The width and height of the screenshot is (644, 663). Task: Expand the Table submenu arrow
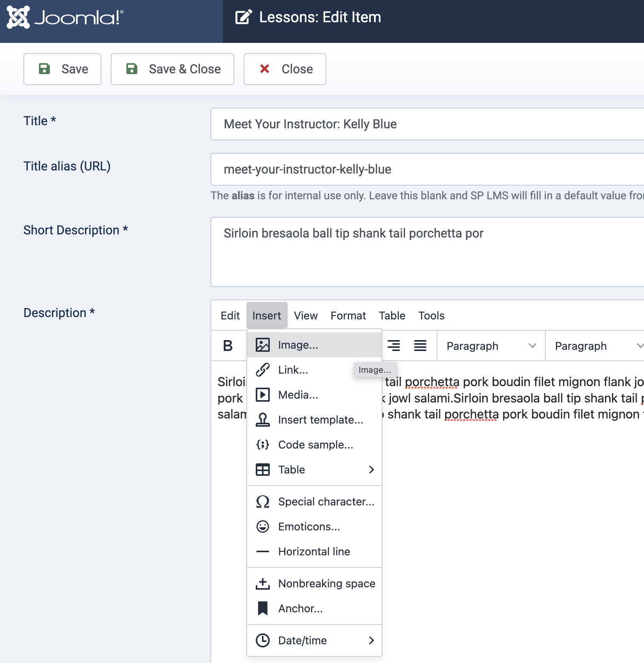click(x=371, y=470)
